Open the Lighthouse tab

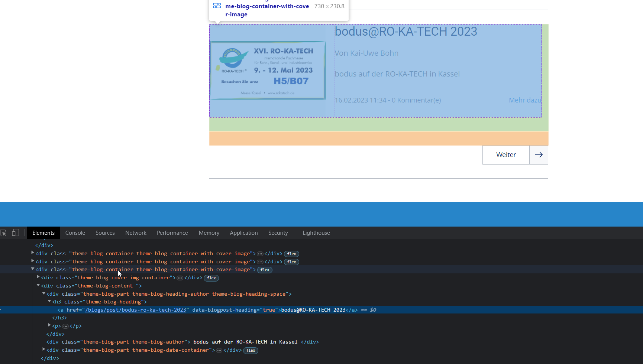(316, 233)
